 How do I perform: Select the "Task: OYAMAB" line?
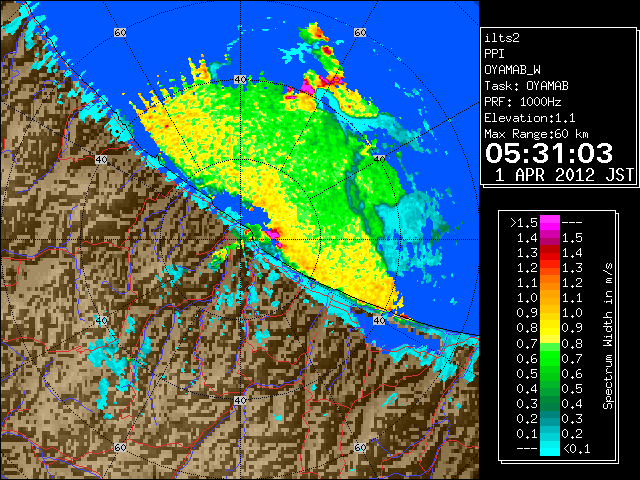point(526,86)
